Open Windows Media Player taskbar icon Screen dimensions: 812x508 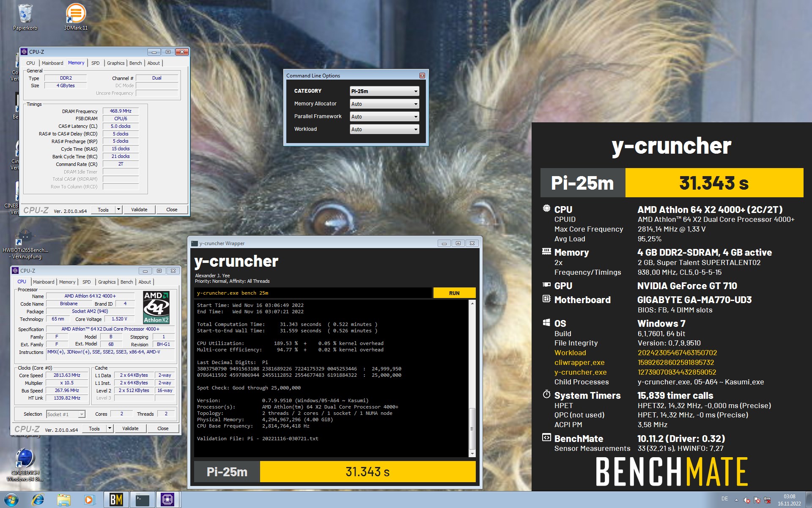pyautogui.click(x=89, y=500)
